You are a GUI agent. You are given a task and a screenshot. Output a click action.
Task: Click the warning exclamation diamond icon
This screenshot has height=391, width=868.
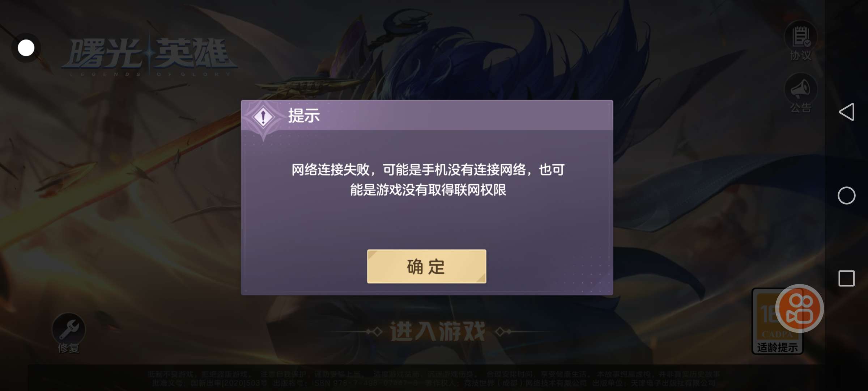click(x=263, y=117)
